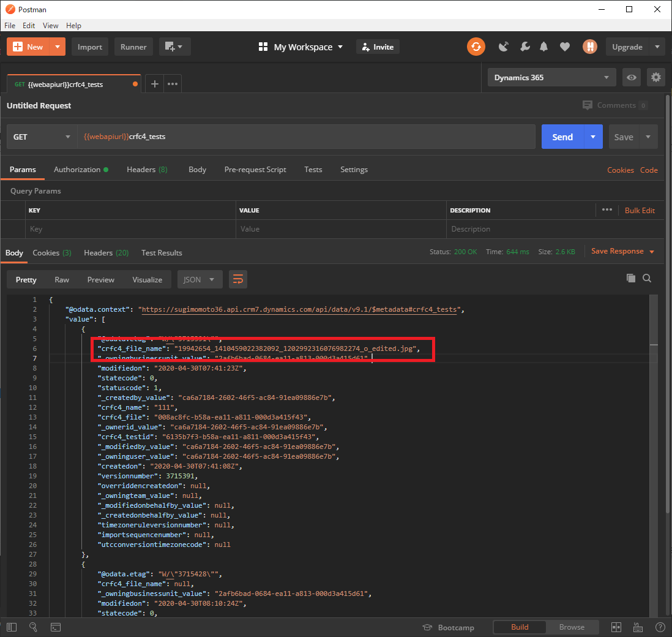Toggle the sidebar icon in status bar
This screenshot has width=672, height=637.
pos(12,627)
